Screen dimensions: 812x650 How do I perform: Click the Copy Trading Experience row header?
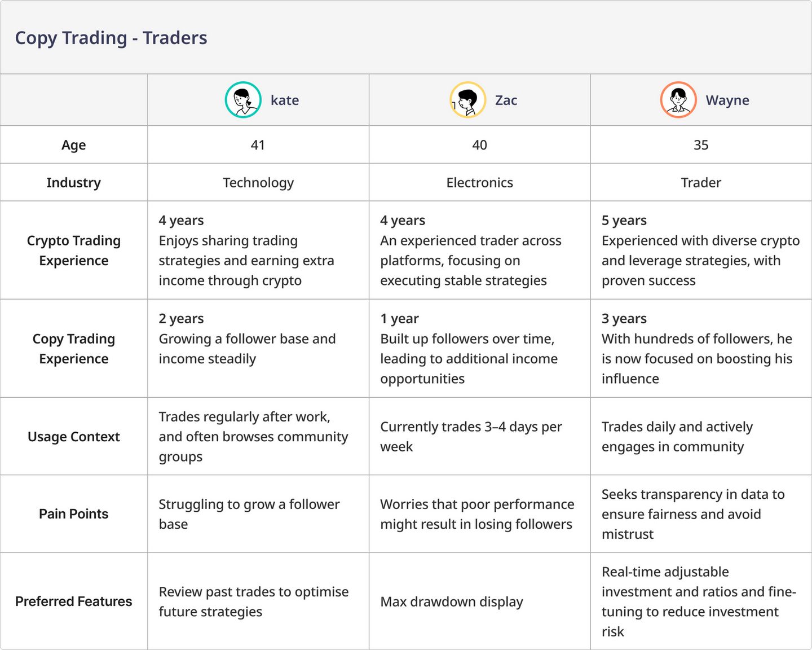point(74,349)
